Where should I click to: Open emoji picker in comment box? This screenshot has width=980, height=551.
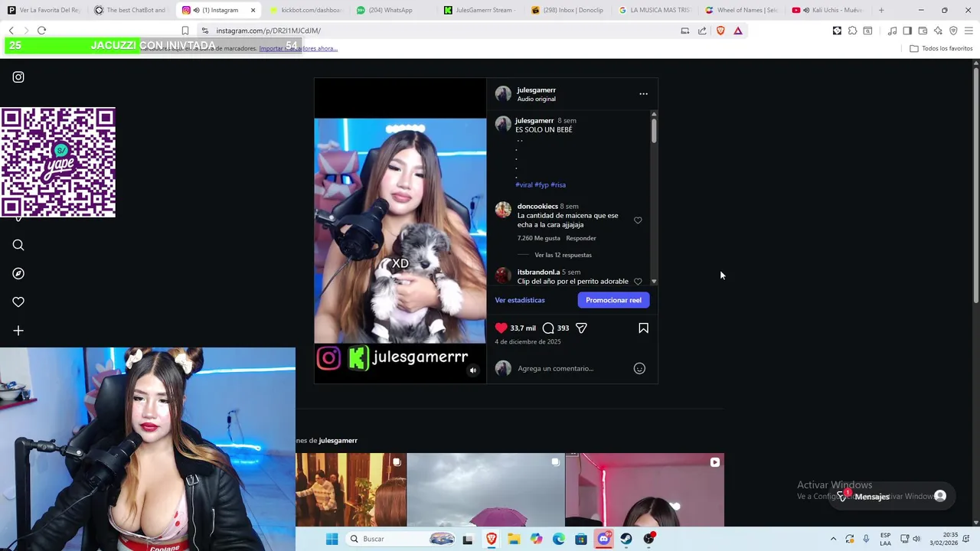pyautogui.click(x=639, y=368)
